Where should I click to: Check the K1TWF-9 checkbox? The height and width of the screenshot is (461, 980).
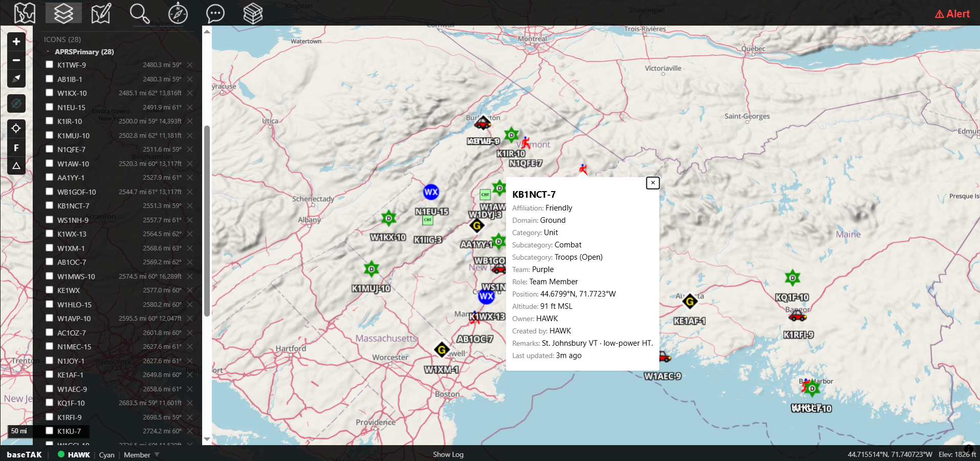pos(49,65)
